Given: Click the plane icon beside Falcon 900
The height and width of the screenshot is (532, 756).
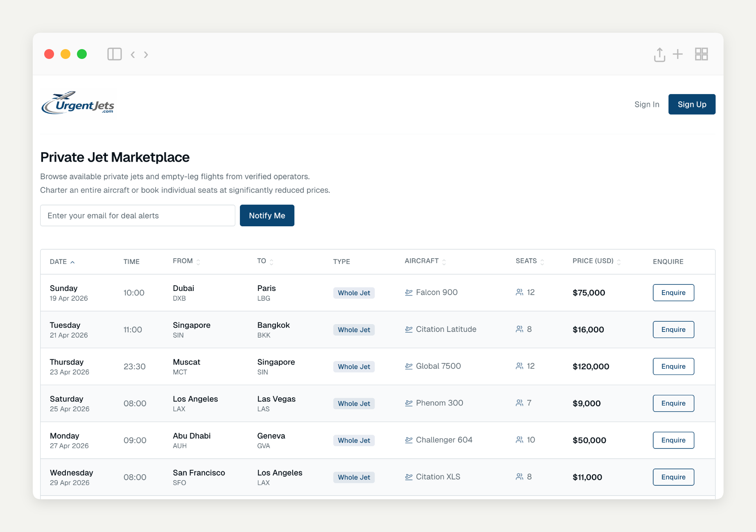Looking at the screenshot, I should coord(408,293).
